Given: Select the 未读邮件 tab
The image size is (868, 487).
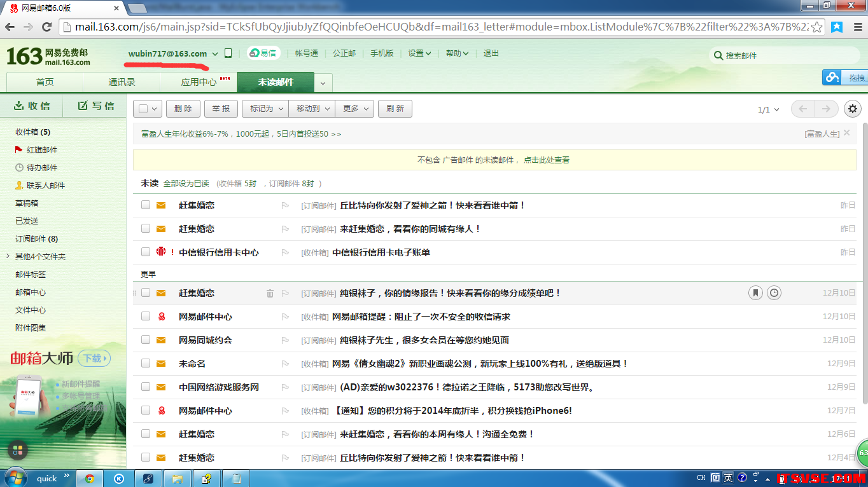Looking at the screenshot, I should [276, 82].
